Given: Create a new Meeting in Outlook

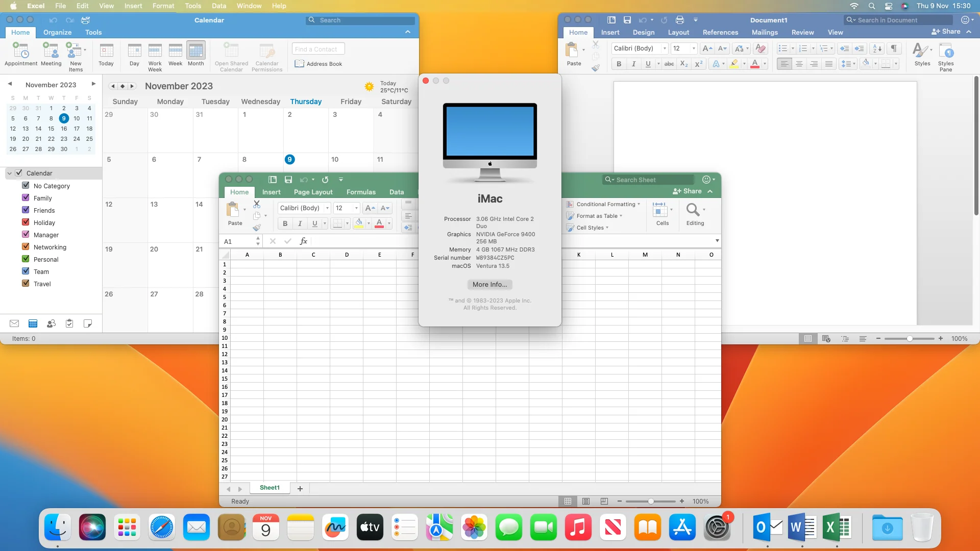Looking at the screenshot, I should (x=51, y=55).
